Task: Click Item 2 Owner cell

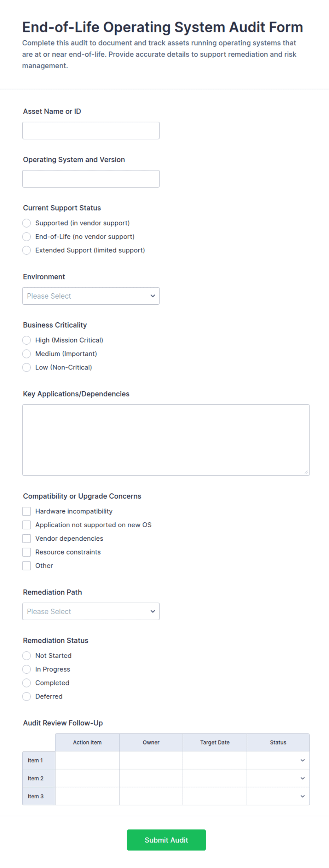Action: 151,778
